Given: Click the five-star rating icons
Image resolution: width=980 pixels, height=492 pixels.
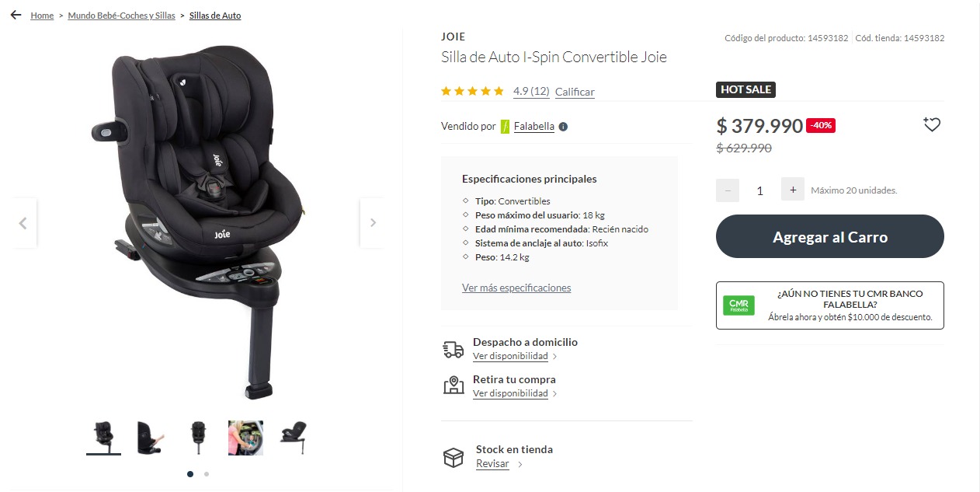Looking at the screenshot, I should click(x=472, y=91).
